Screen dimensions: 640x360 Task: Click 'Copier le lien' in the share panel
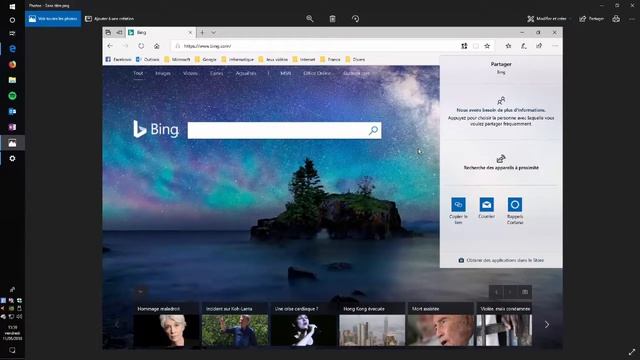pos(458,211)
